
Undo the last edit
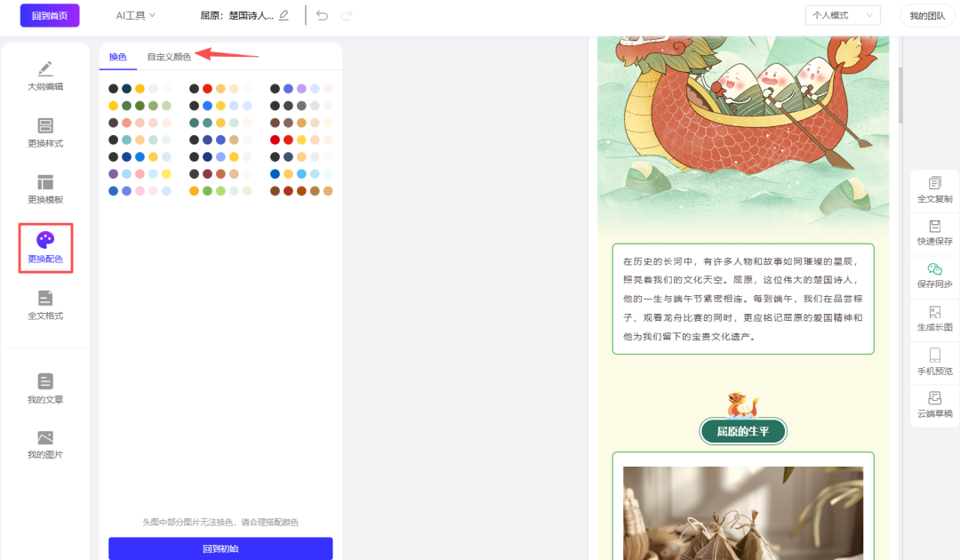click(322, 15)
